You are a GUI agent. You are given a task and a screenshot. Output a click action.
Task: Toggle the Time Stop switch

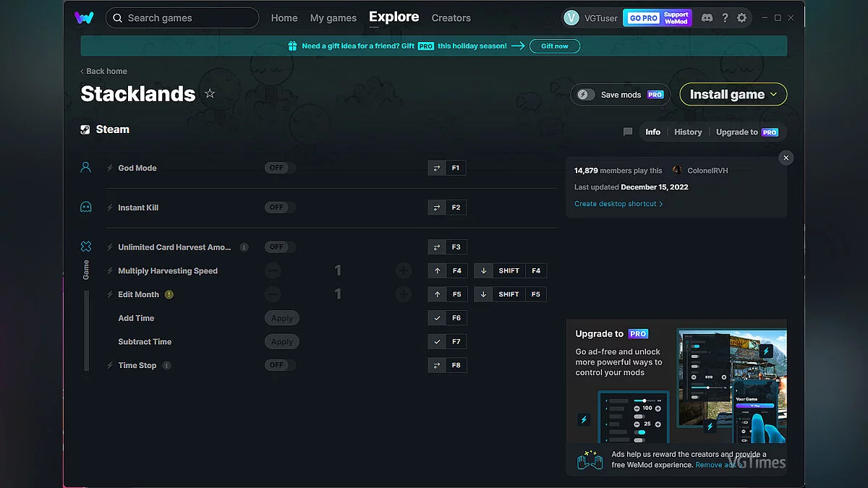tap(279, 365)
